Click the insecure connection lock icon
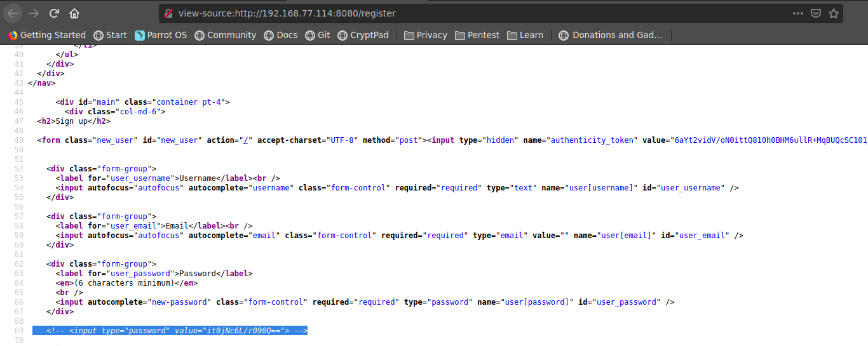868x346 pixels. [x=168, y=13]
